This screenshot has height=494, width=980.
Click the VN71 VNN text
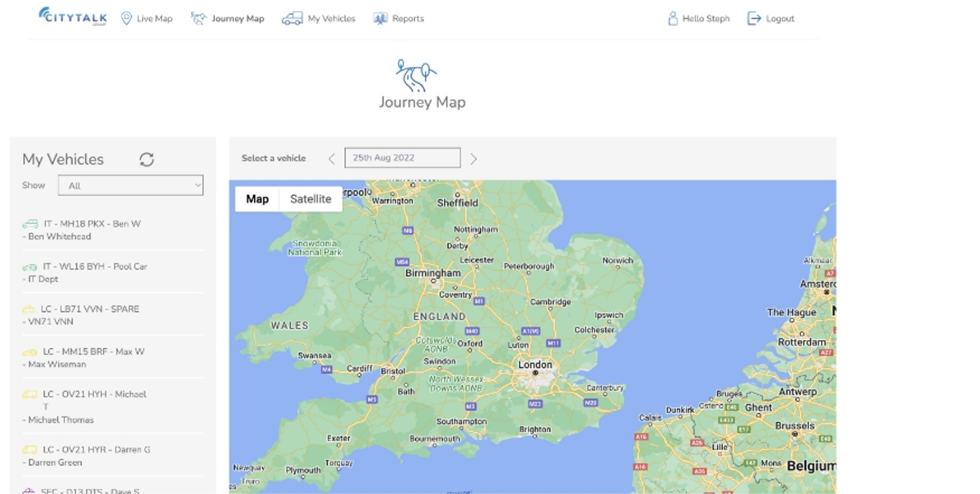[x=50, y=322]
